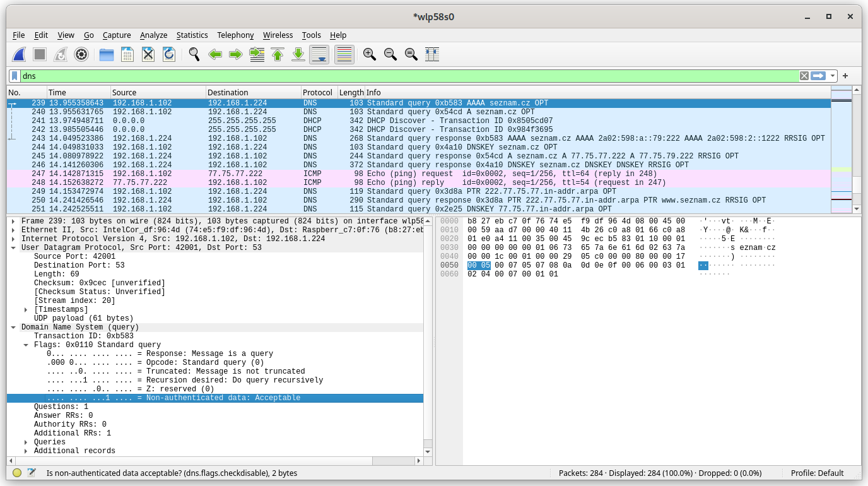This screenshot has height=486, width=868.
Task: Open the expert information indicator circle
Action: point(17,473)
